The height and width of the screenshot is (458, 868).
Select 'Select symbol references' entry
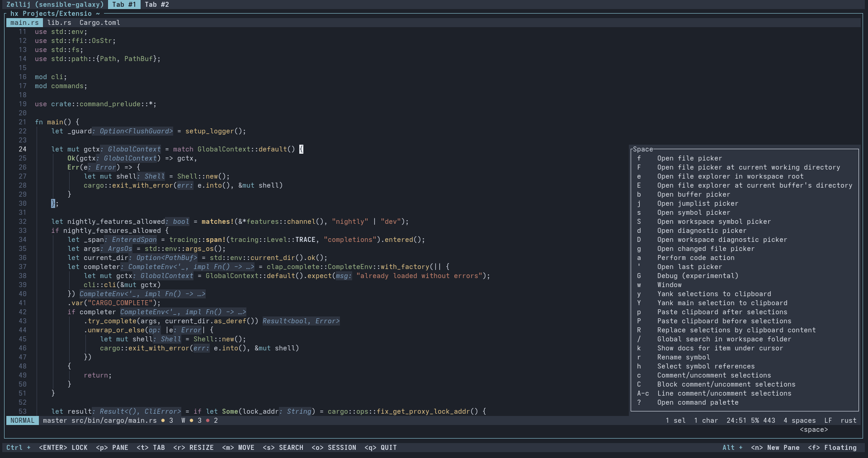[x=745, y=366]
